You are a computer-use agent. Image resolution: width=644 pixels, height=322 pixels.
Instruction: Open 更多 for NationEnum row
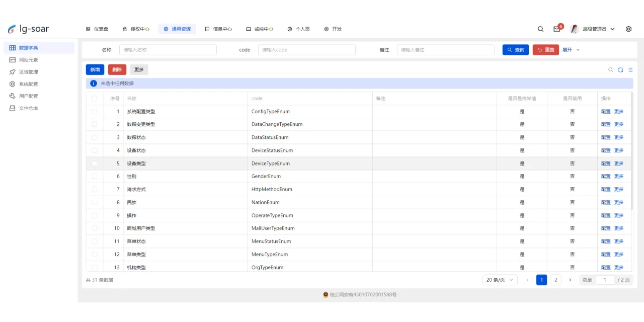tap(619, 202)
